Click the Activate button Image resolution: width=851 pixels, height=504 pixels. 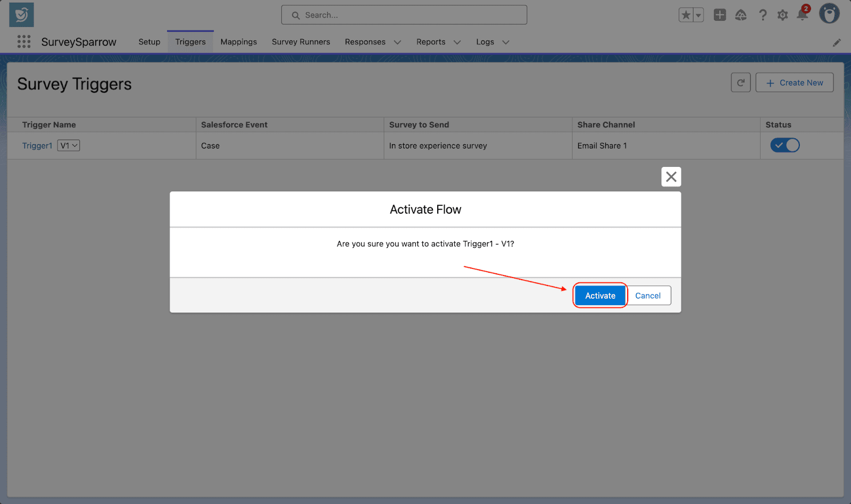click(x=600, y=296)
